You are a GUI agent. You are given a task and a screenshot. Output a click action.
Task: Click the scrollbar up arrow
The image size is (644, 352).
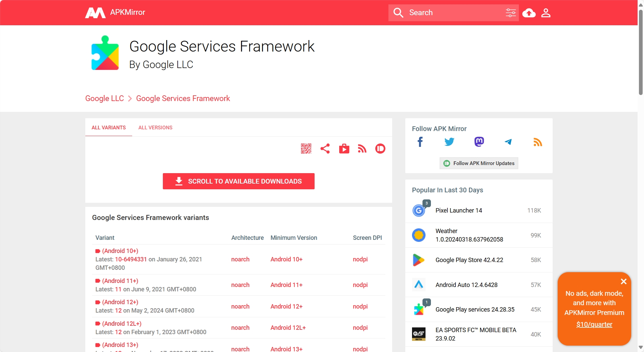click(641, 4)
